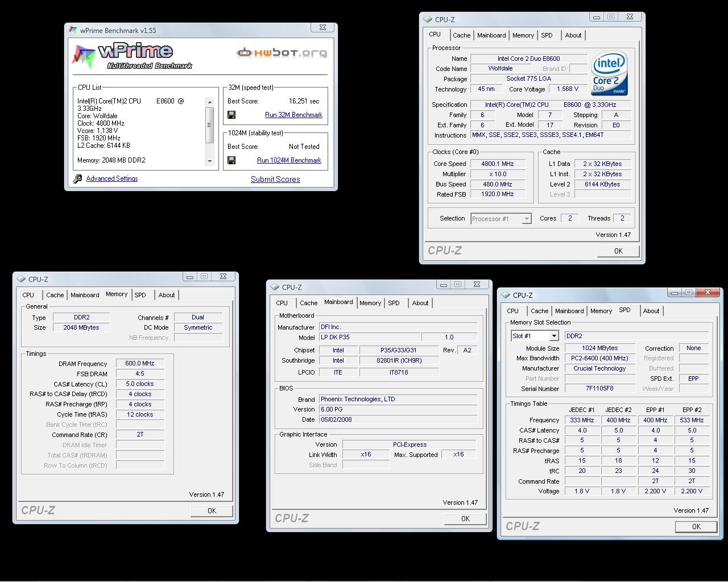Click Run 32M Benchmark link
This screenshot has height=582, width=728.
[293, 115]
